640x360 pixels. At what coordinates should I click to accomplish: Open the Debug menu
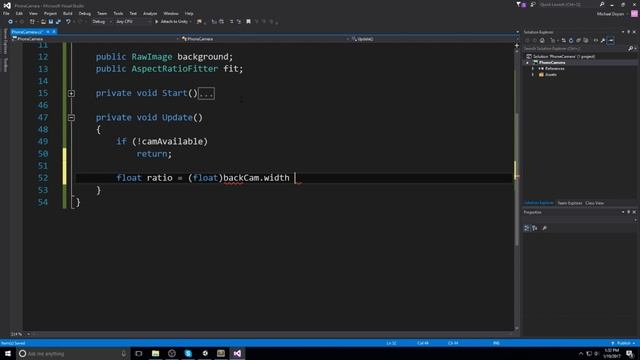(84, 13)
